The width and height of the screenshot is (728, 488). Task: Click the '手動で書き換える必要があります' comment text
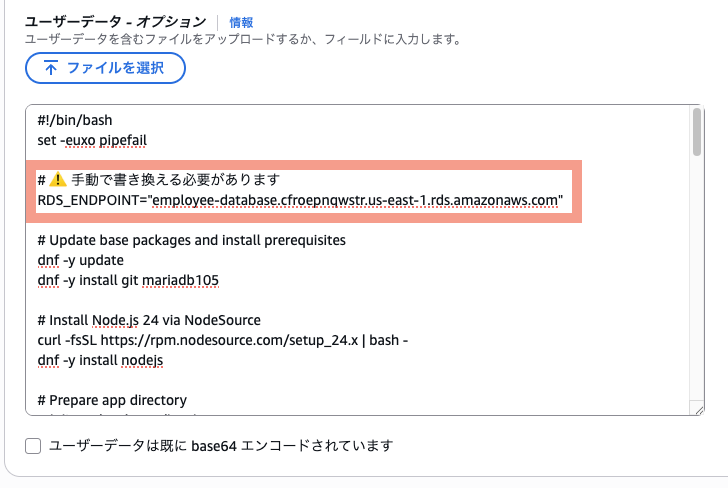176,179
